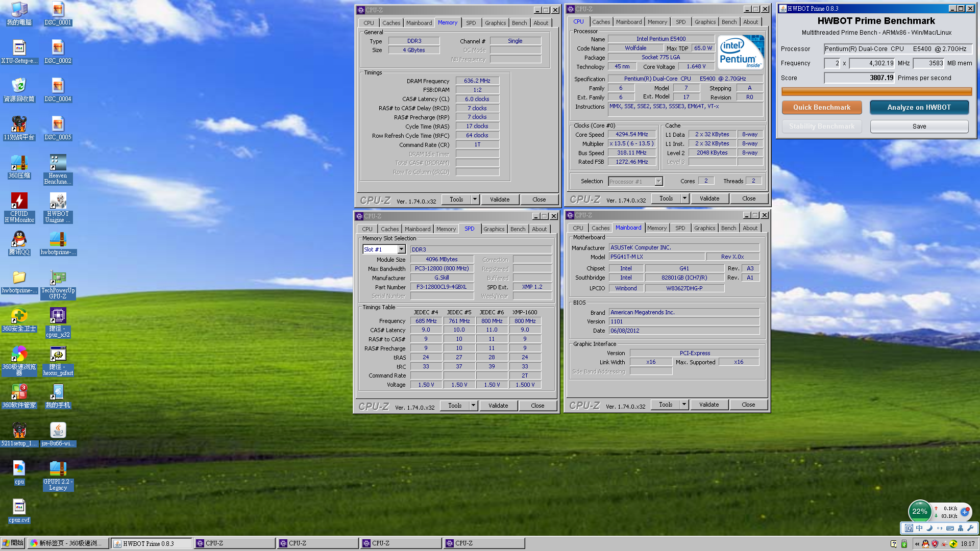This screenshot has width=980, height=551.
Task: Click the HWBOT Prime score field
Action: click(x=860, y=78)
